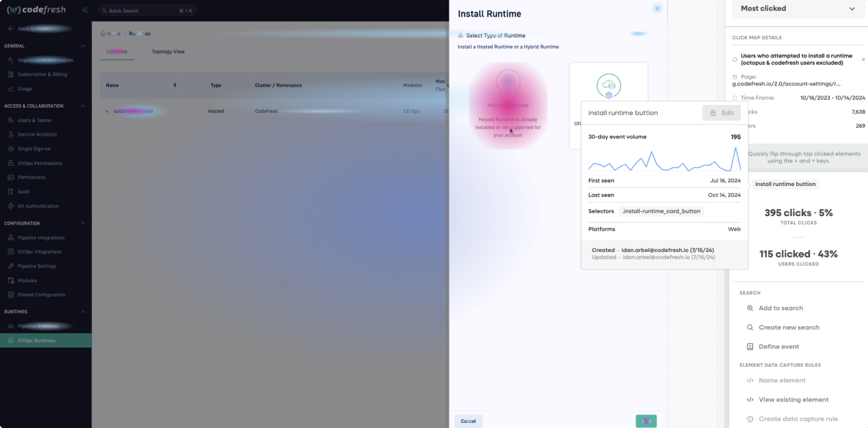Click the locked Edit button
Viewport: 868px width, 428px height.
click(722, 113)
